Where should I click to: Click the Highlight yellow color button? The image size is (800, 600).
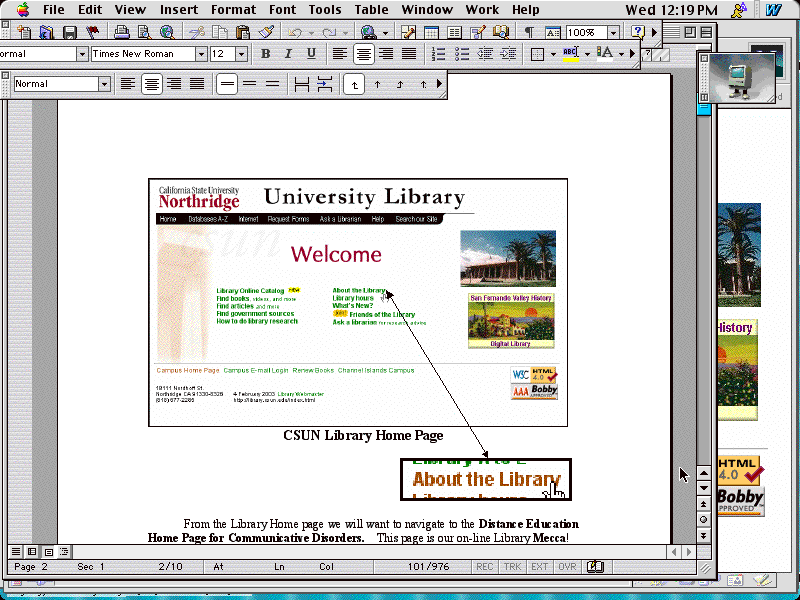click(x=571, y=54)
